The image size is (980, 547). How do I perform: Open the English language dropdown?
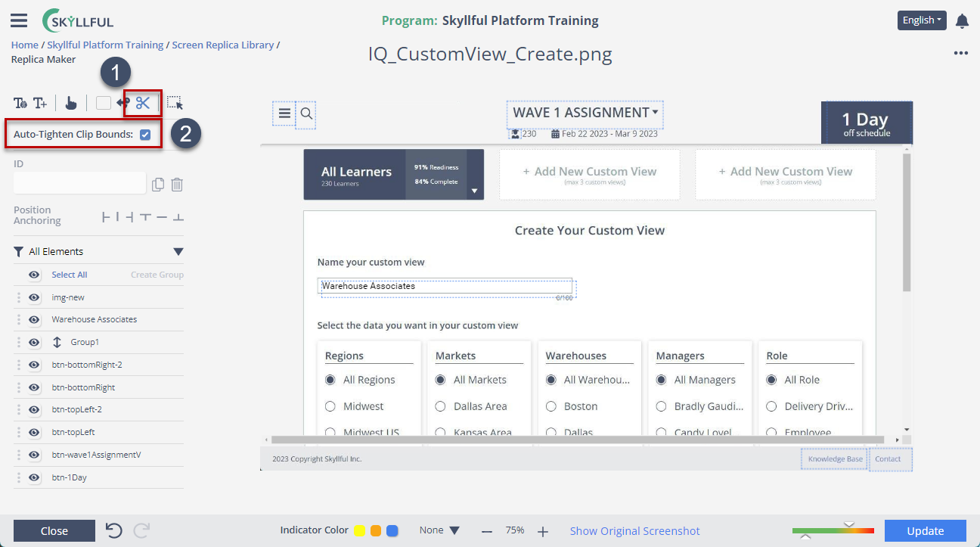[922, 20]
